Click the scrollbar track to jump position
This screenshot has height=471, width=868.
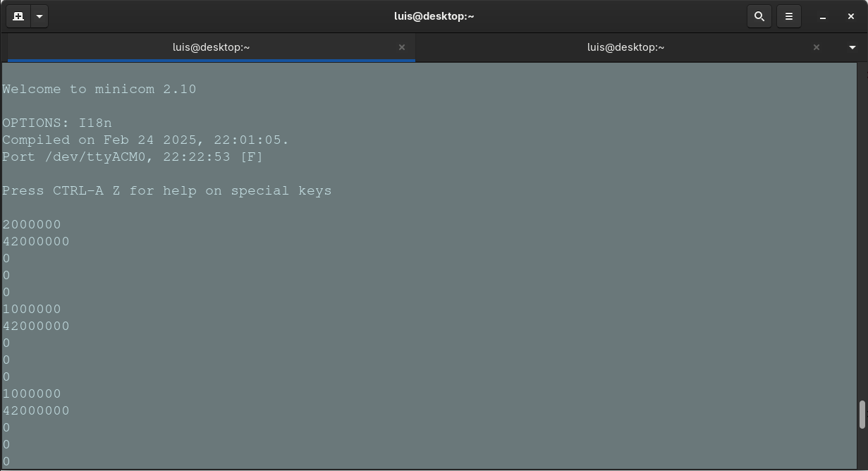(863, 212)
